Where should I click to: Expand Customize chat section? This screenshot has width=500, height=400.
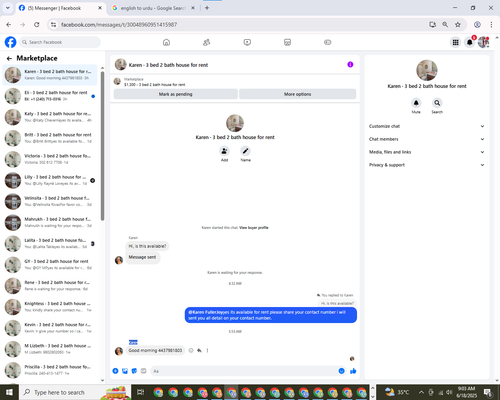426,126
